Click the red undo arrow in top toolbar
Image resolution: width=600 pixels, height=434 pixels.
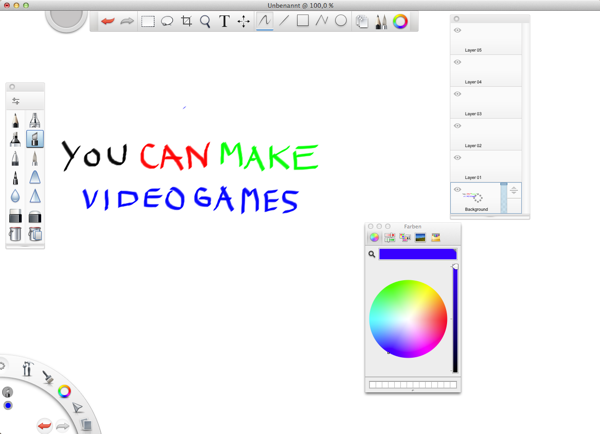point(108,21)
